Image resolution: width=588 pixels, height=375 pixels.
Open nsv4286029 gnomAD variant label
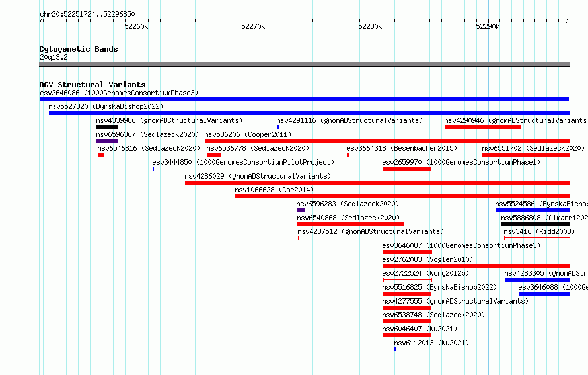(258, 176)
